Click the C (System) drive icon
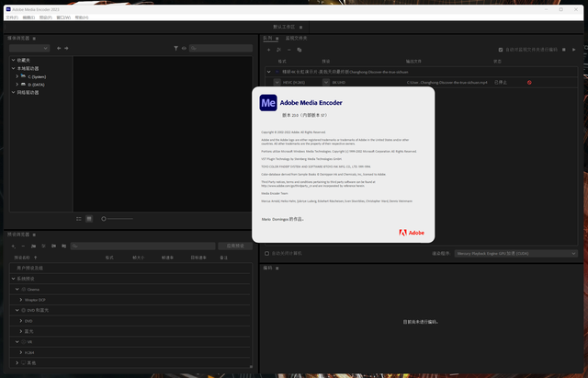Viewport: 588px width, 378px height. click(24, 76)
